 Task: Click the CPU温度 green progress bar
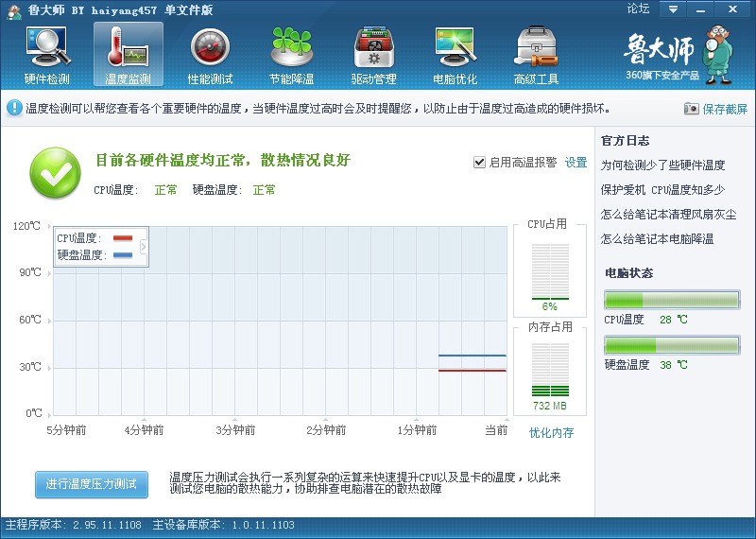click(672, 300)
